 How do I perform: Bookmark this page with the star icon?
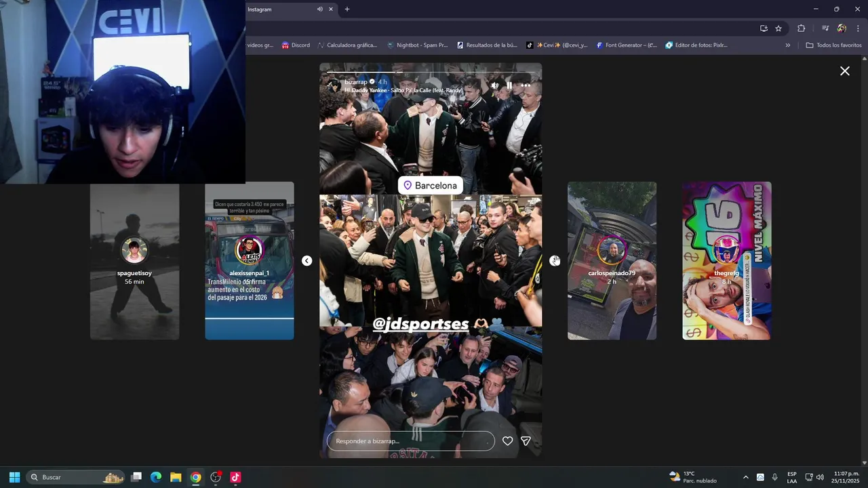click(778, 28)
